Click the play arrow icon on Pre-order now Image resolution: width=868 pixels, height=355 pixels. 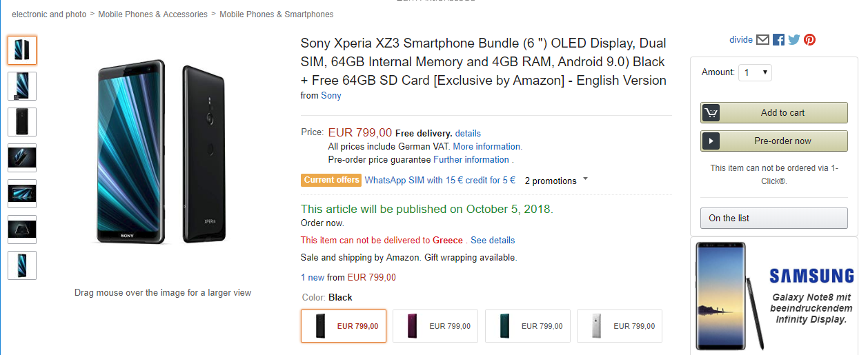click(x=711, y=141)
